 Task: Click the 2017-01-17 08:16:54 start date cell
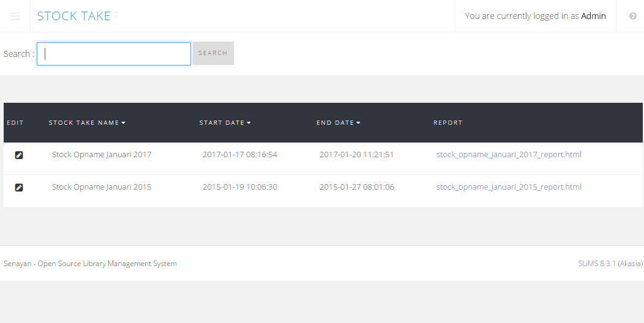pyautogui.click(x=240, y=155)
